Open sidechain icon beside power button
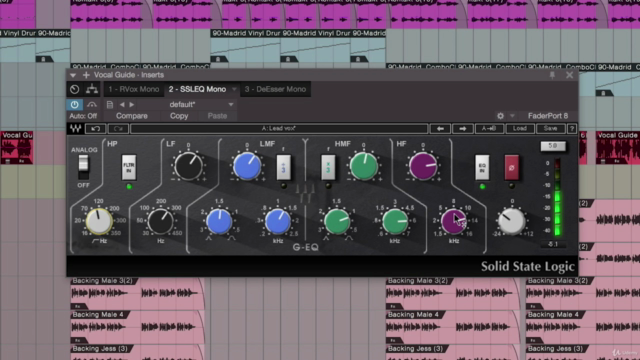This screenshot has height=360, width=640. (x=92, y=104)
